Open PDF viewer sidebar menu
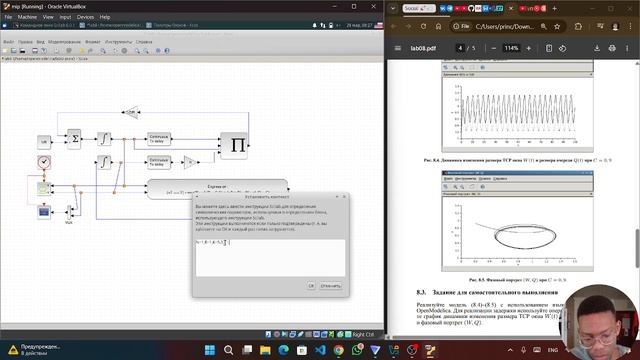The image size is (640, 360). 398,48
